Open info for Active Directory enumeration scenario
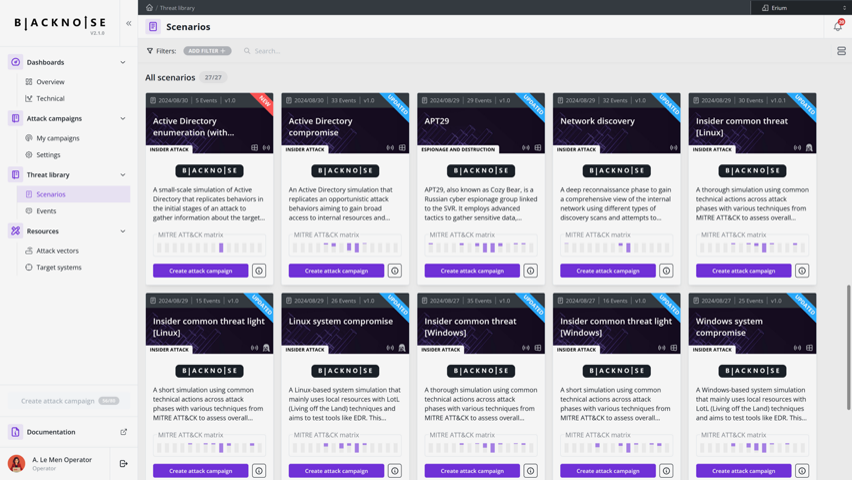This screenshot has height=480, width=852. [259, 271]
